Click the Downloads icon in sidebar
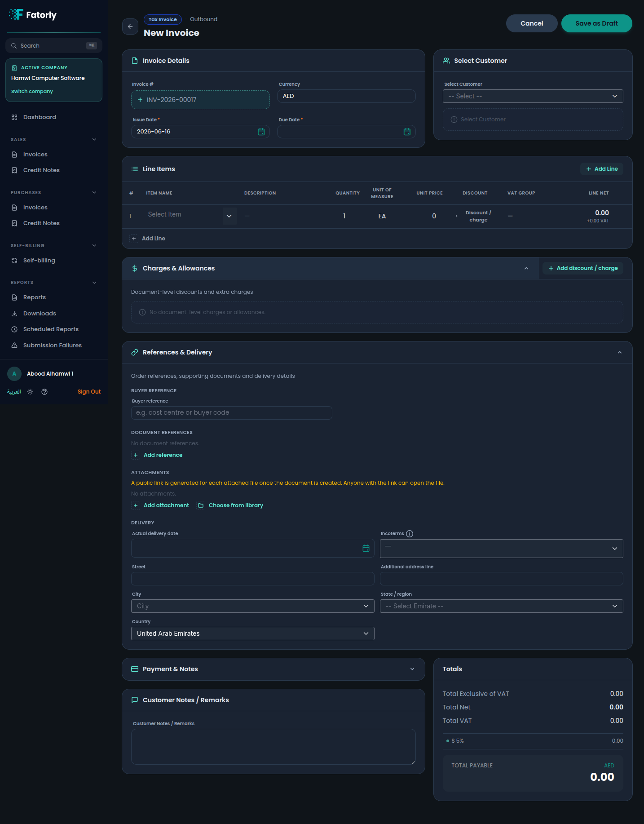This screenshot has height=824, width=644. 14,314
